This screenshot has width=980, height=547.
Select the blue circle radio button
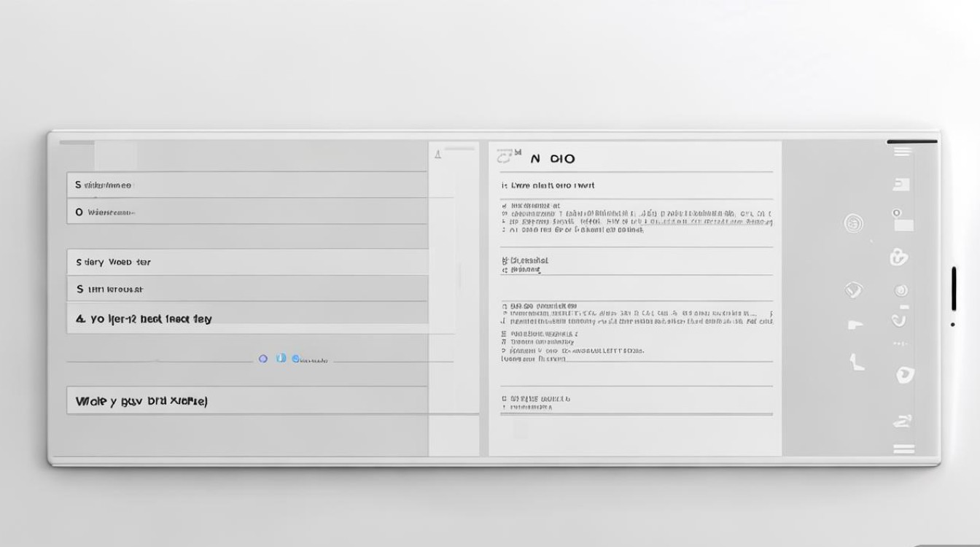[263, 359]
